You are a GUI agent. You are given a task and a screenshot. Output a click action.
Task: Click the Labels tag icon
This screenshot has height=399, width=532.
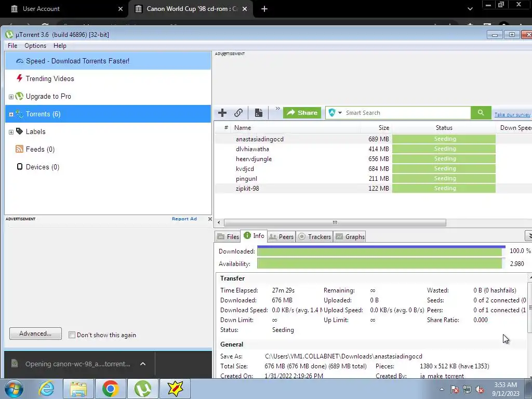pyautogui.click(x=19, y=131)
